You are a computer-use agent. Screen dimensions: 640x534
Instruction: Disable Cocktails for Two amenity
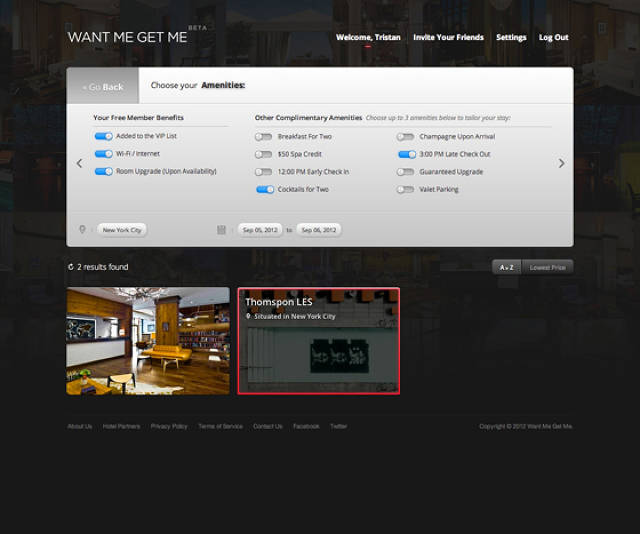265,189
